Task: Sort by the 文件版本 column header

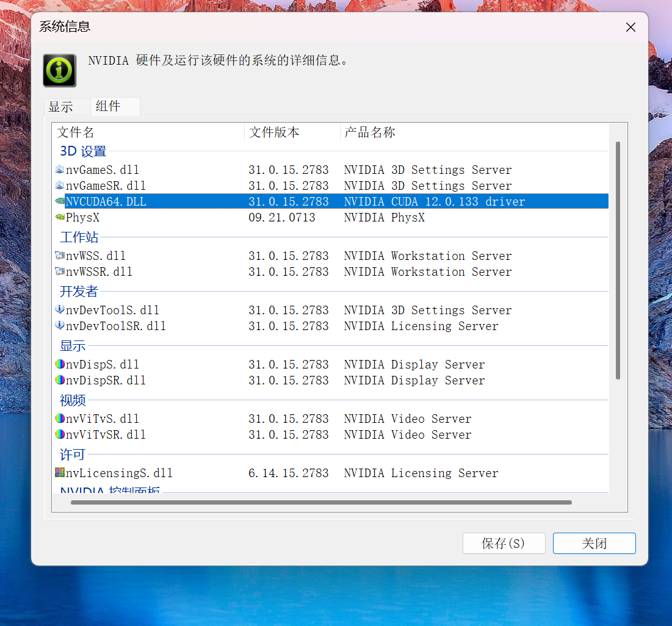Action: (292, 132)
